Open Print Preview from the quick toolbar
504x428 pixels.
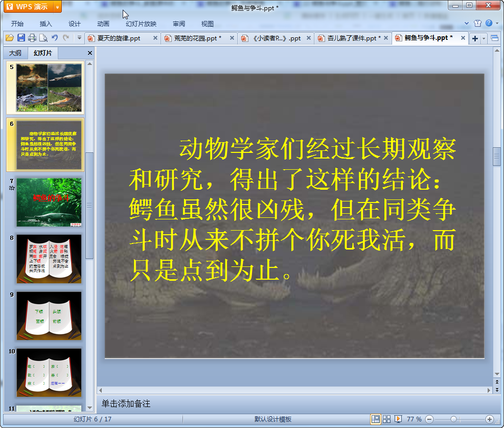(x=43, y=38)
